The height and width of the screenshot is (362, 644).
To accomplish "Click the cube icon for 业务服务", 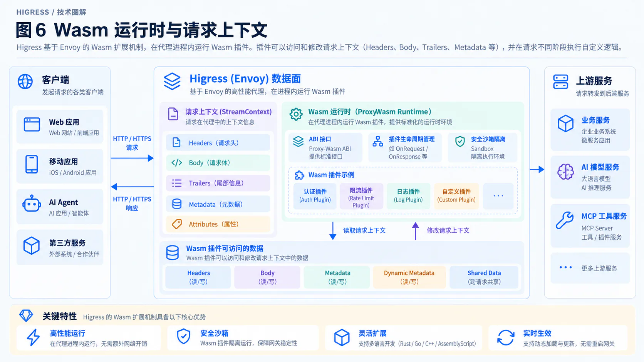I will (x=565, y=123).
